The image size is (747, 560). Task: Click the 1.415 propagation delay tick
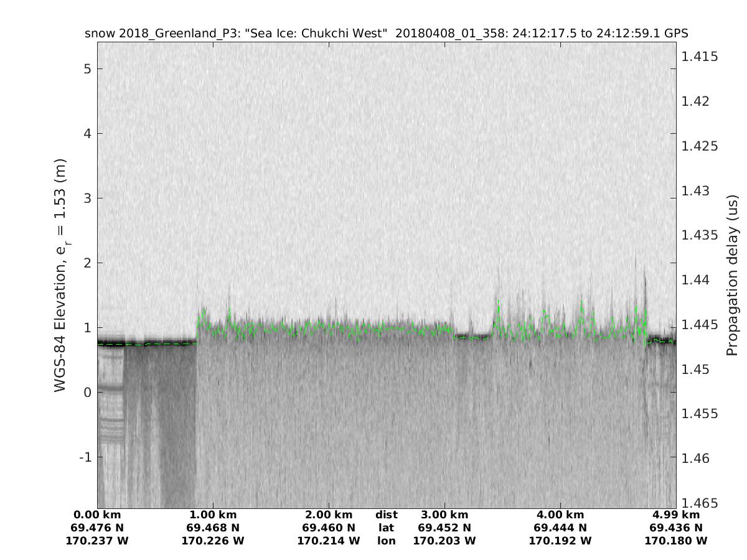click(x=700, y=57)
